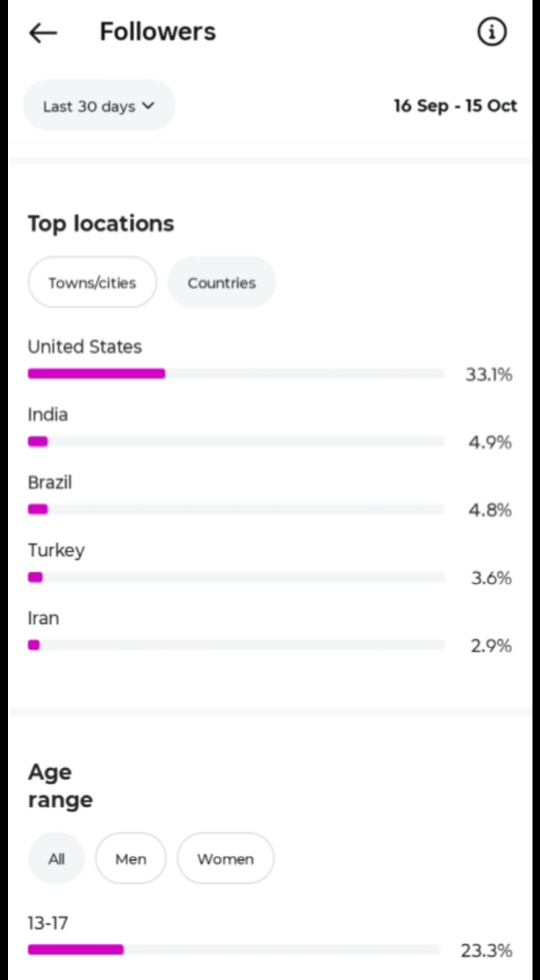Tap the 33.1% value for United States
540x980 pixels.
(488, 374)
